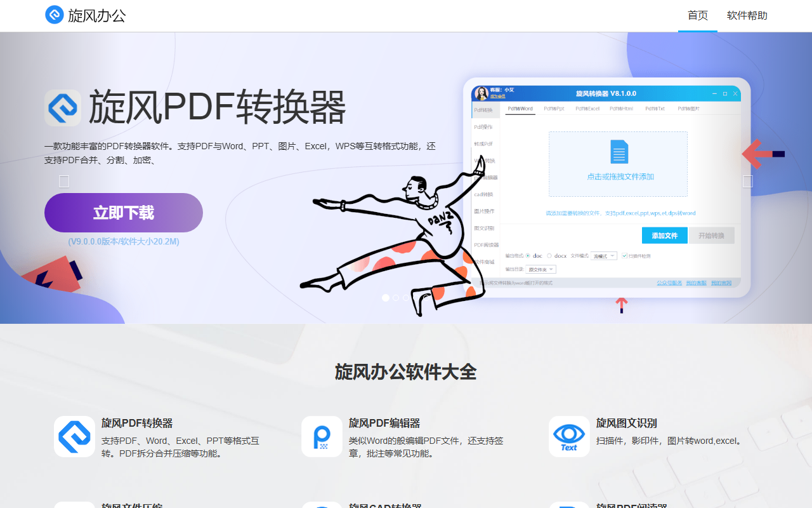Screen dimensions: 812x508
Task: Click the 旋风PDF转换器 card icon
Action: [74, 436]
